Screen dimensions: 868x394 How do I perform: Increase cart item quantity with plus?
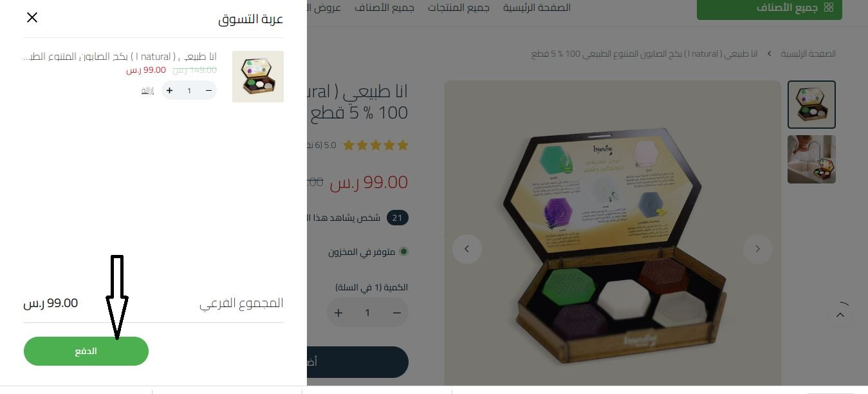169,91
